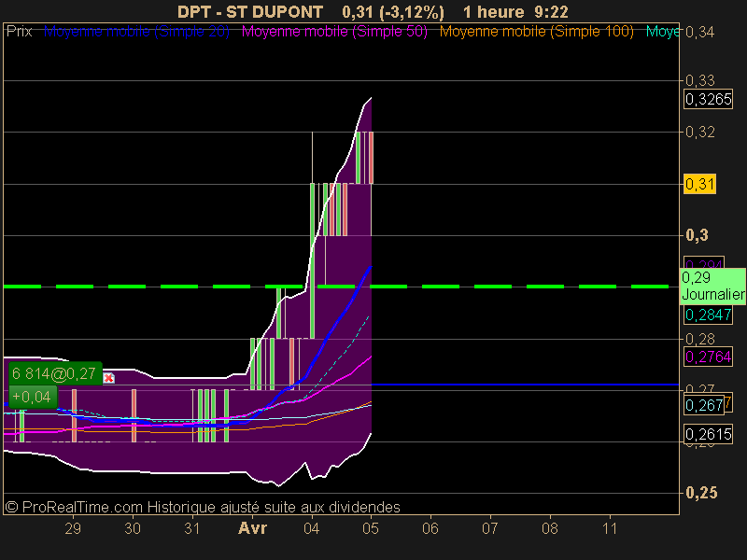Click the 0,2615 lower band value
Viewport: 747px width, 560px height.
[708, 434]
